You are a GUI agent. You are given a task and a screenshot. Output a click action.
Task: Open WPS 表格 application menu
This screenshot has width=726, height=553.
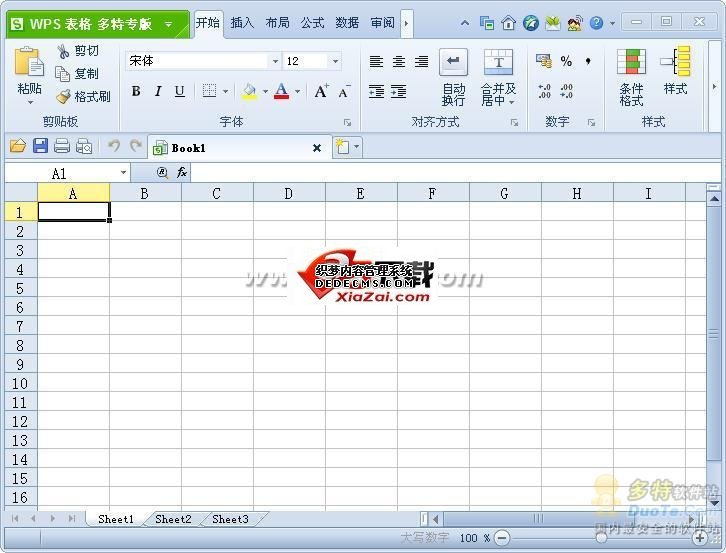pos(98,24)
